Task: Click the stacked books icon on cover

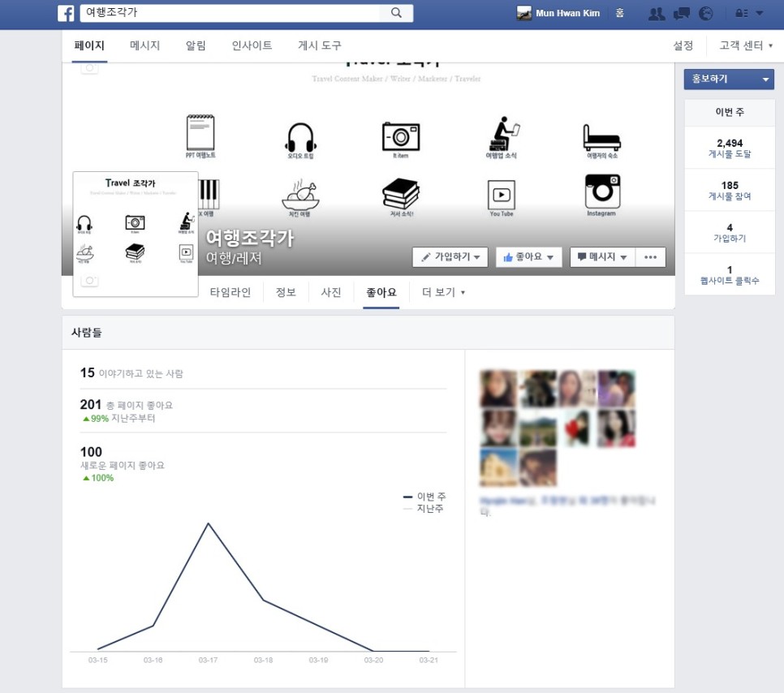Action: (400, 193)
